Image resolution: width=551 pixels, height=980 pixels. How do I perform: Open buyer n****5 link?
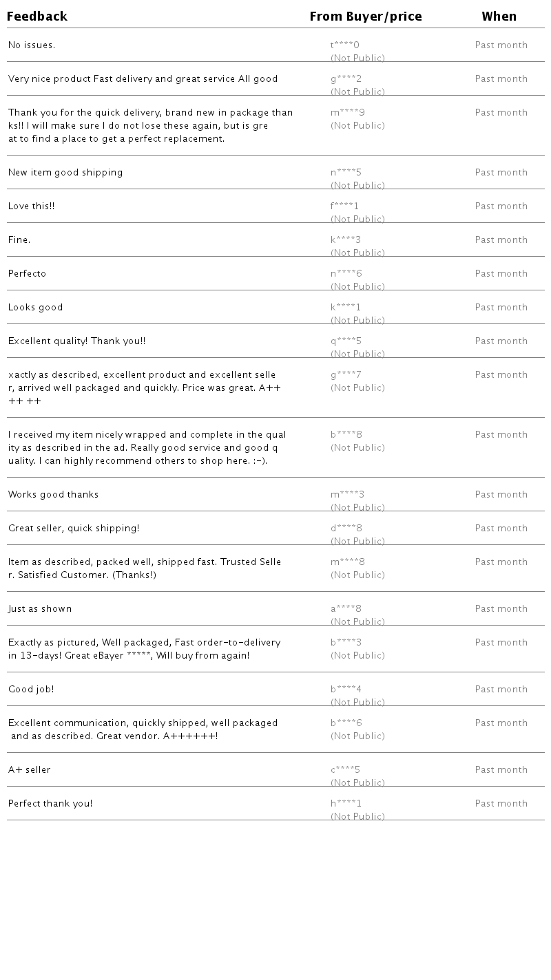click(346, 173)
